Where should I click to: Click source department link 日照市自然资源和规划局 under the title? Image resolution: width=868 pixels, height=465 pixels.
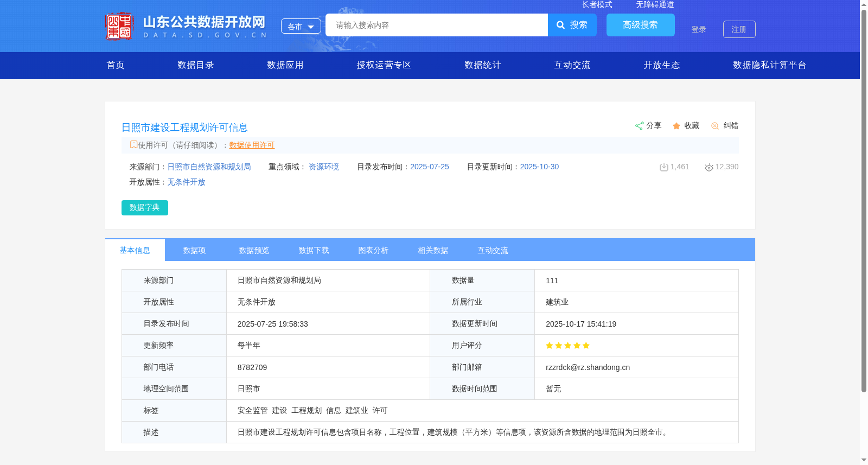tap(209, 167)
